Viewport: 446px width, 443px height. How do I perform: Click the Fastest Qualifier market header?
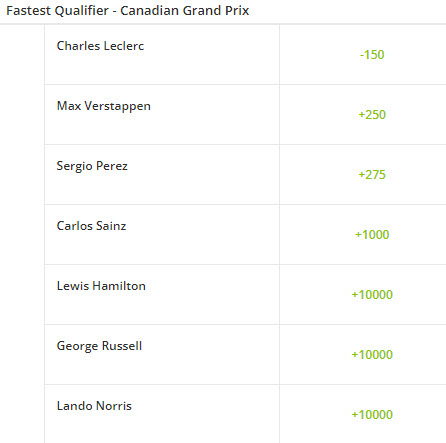(128, 11)
